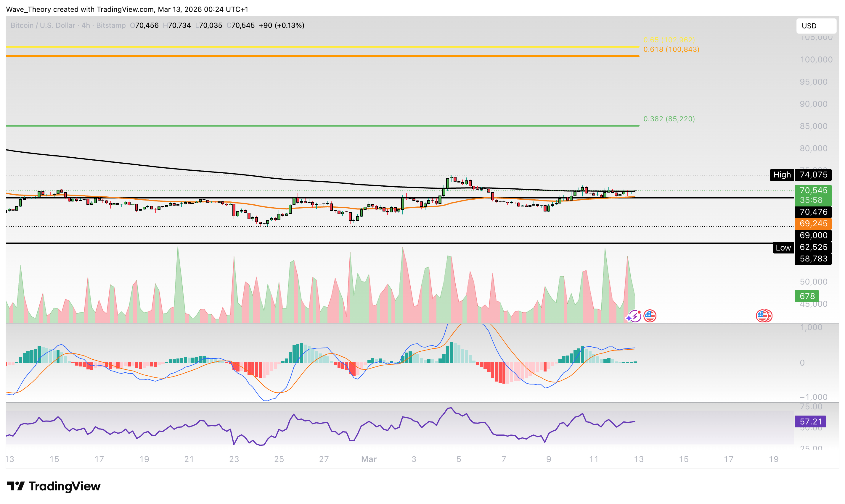Click the green volume 678 label
The height and width of the screenshot is (504, 845).
[807, 296]
